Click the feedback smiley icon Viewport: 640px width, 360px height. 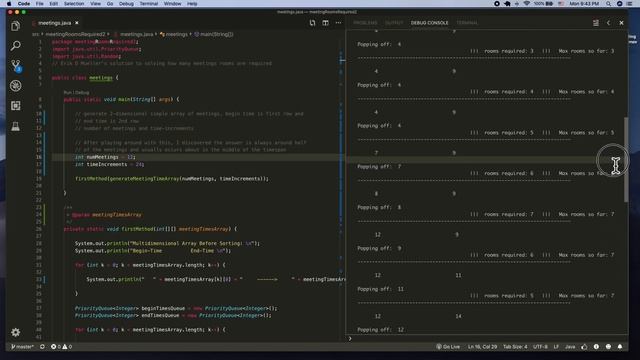tap(608, 347)
